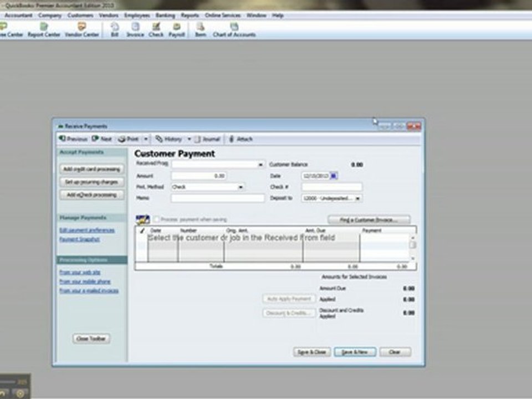
Task: Click Set up recurring charges button
Action: coord(91,182)
